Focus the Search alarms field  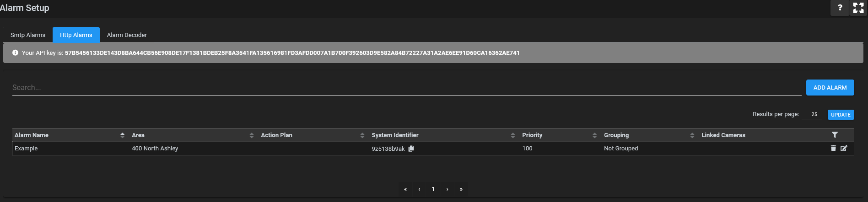pos(407,87)
